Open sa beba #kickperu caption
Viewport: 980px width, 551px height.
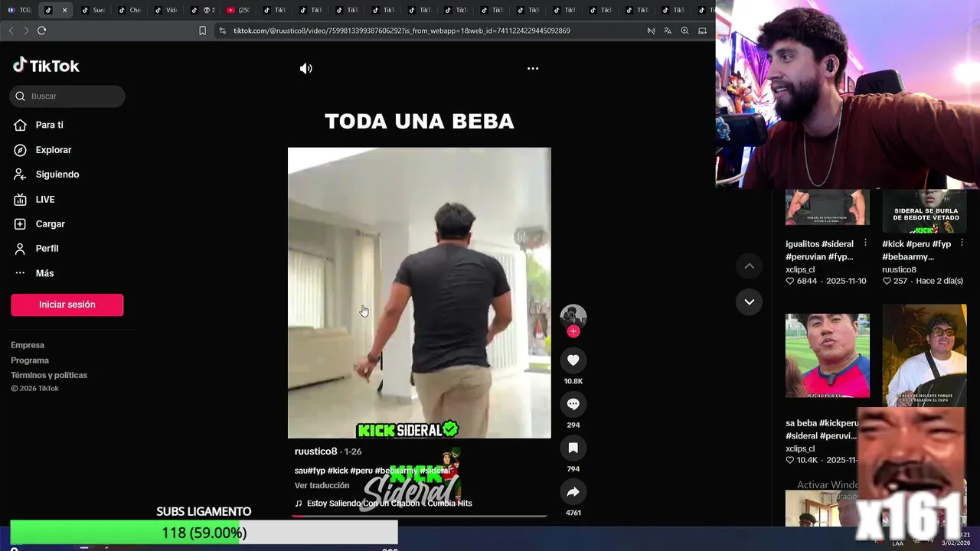click(821, 429)
